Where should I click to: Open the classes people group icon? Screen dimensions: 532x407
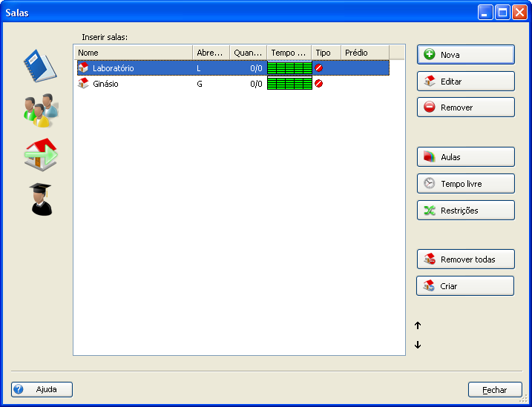point(40,110)
